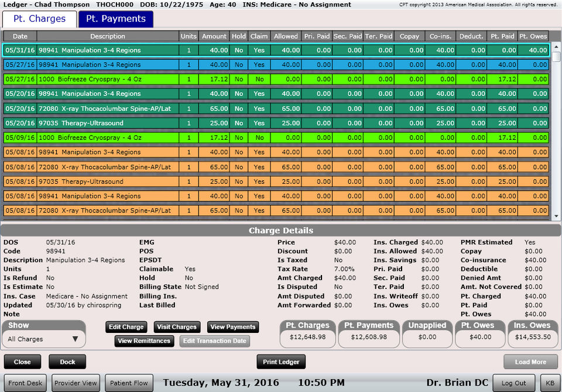This screenshot has height=392, width=562.
Task: Click Print Ledger
Action: pos(281,362)
